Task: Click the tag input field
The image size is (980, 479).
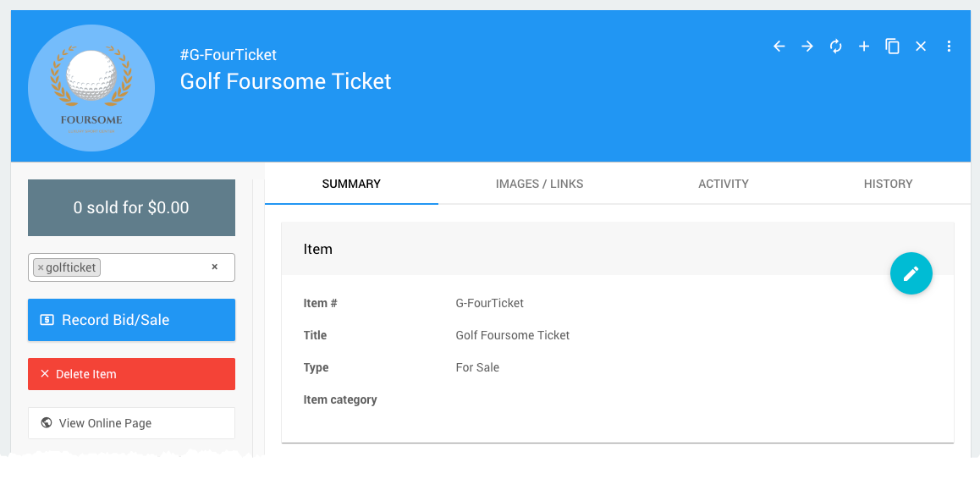Action: tap(152, 267)
